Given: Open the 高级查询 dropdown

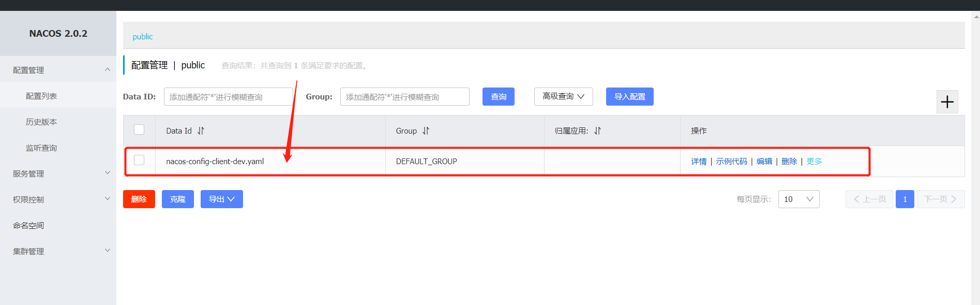Looking at the screenshot, I should [563, 96].
